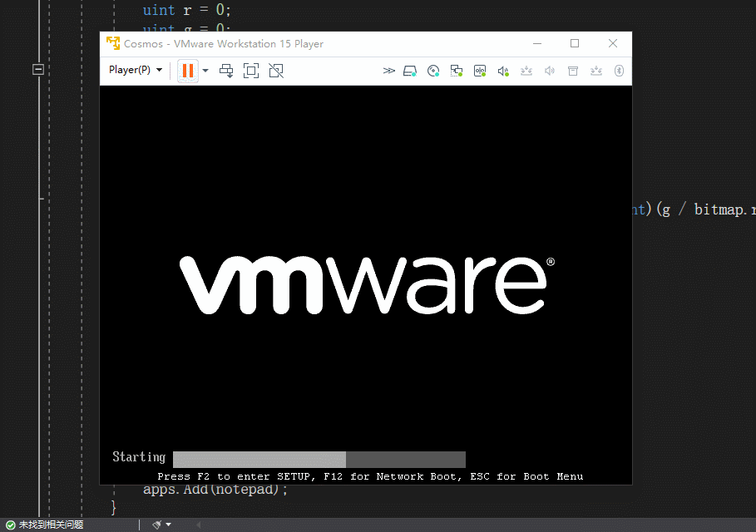This screenshot has width=756, height=532.
Task: Click the VMware Player title bar icon
Action: pos(113,43)
